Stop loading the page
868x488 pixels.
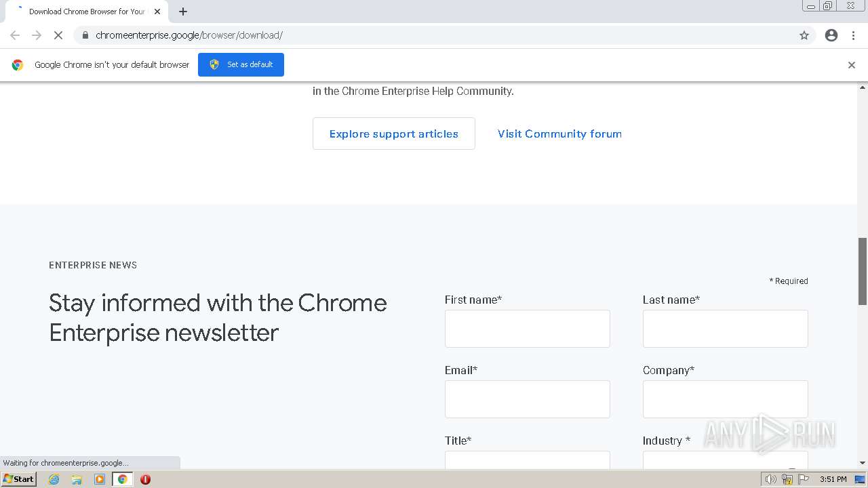58,35
